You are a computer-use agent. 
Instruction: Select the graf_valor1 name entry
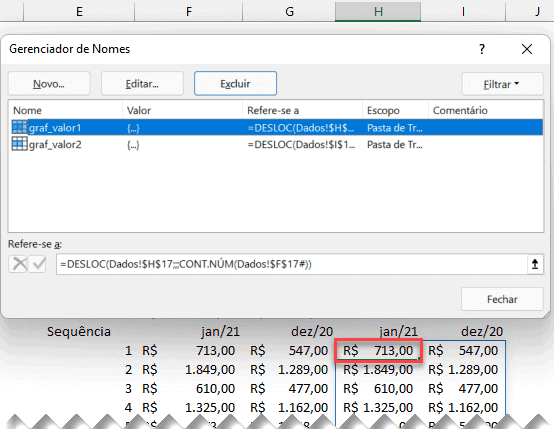(55, 128)
